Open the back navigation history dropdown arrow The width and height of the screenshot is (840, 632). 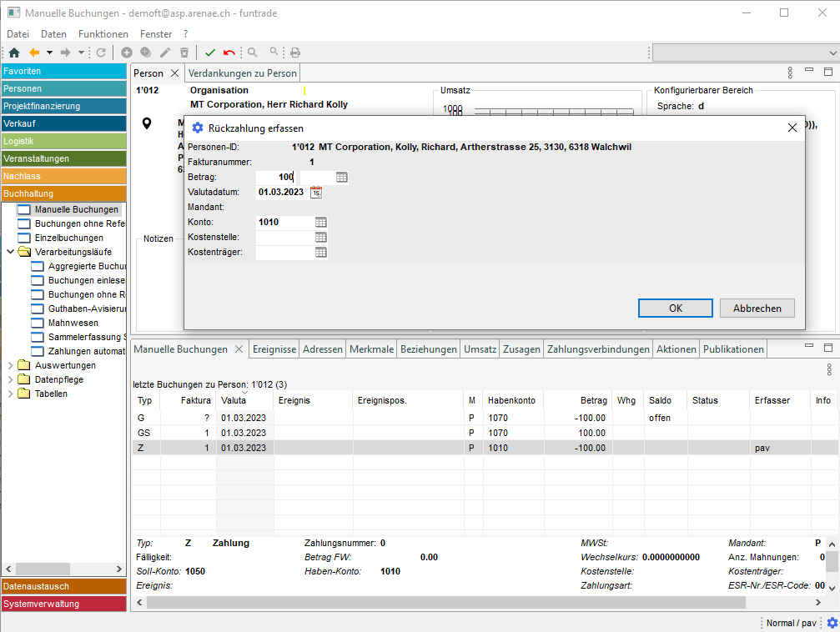coord(49,53)
